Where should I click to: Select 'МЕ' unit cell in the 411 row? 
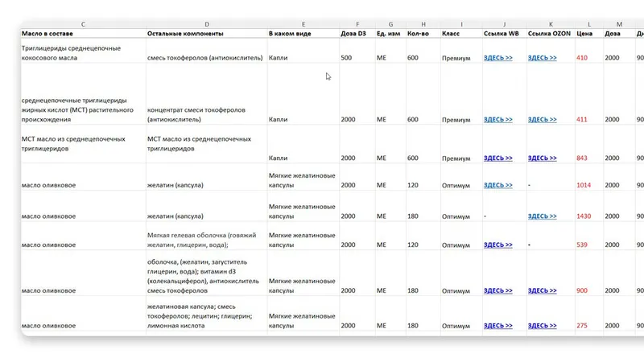click(390, 94)
